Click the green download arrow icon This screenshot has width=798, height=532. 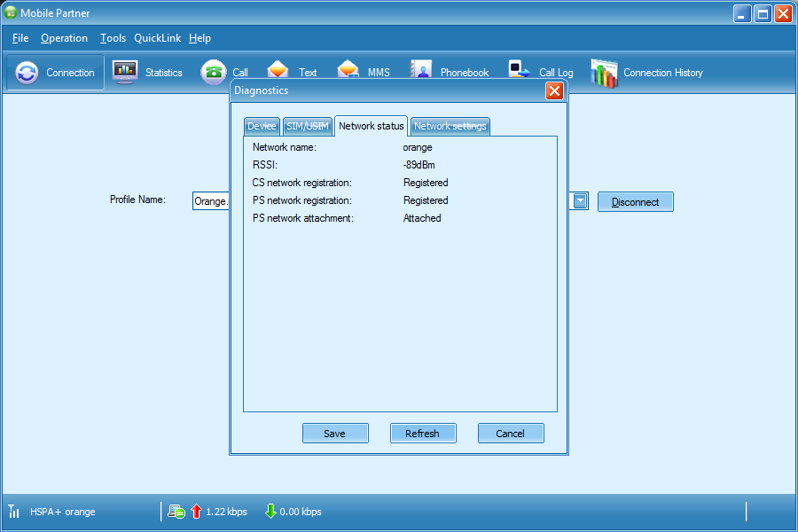tap(270, 511)
